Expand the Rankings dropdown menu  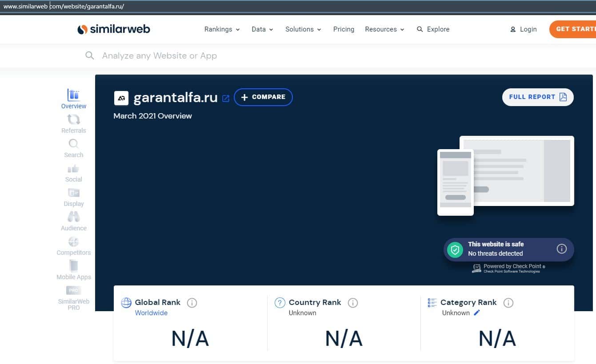[x=222, y=29]
